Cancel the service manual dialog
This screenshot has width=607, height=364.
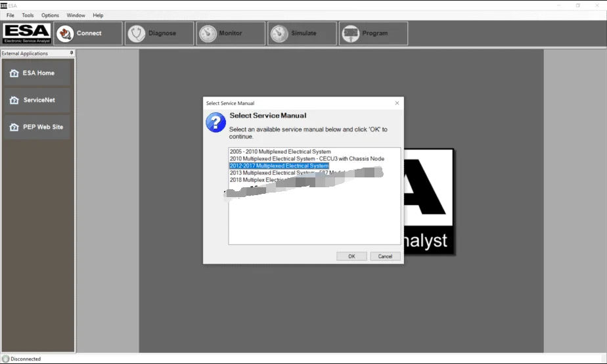[385, 256]
